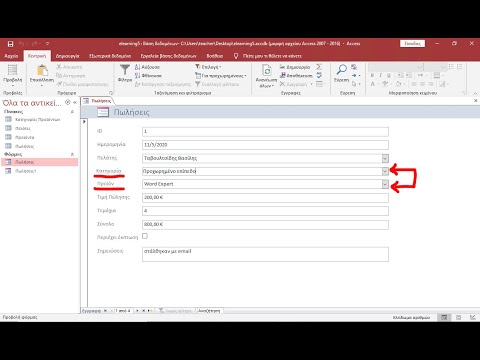Click the Undo arrow in the quick access toolbar
480x360 pixels.
click(22, 44)
